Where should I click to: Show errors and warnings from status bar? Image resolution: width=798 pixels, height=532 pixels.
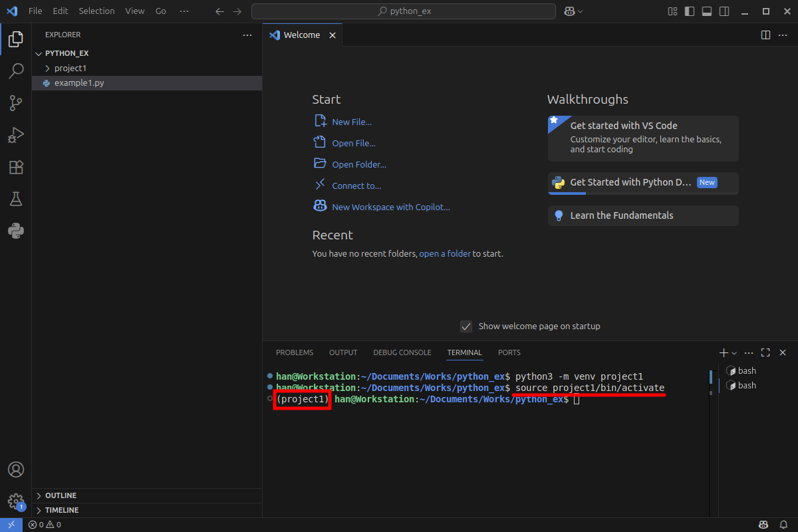click(x=45, y=525)
